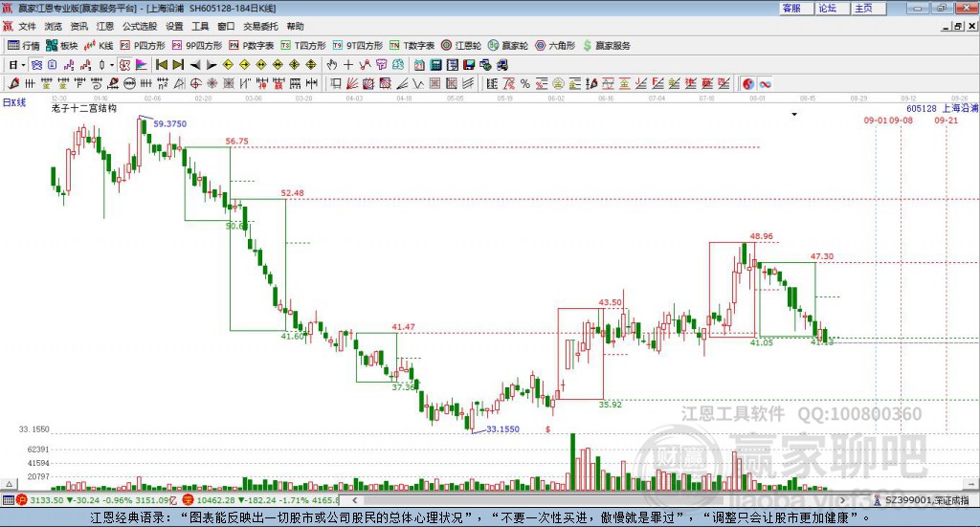Select the red pencil drawing tool
The width and height of the screenshot is (980, 527).
[x=13, y=83]
